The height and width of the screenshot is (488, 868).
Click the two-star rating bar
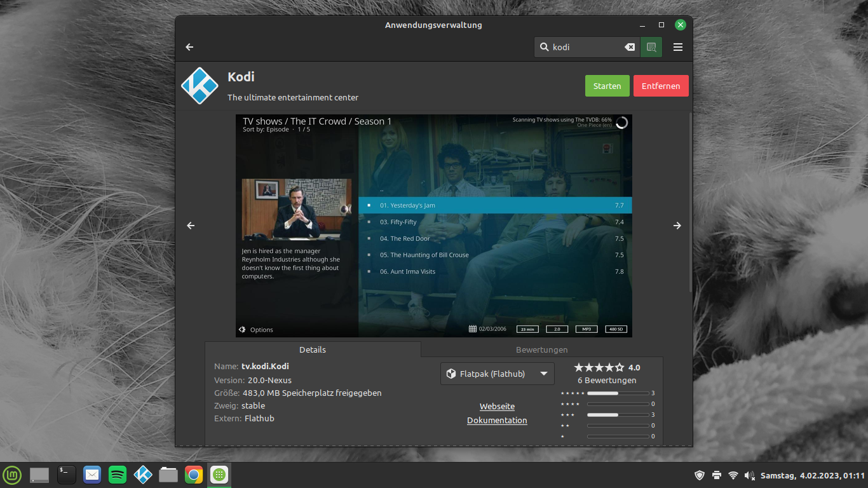click(x=618, y=426)
